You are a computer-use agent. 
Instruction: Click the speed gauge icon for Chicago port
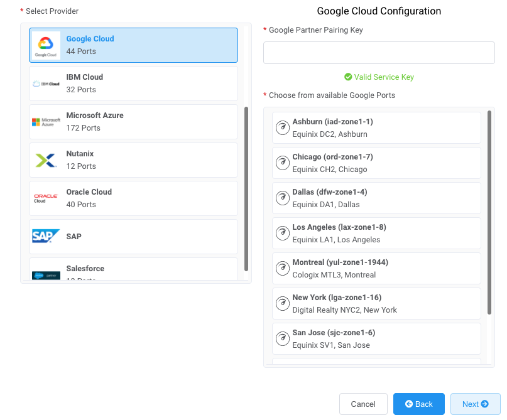point(283,163)
